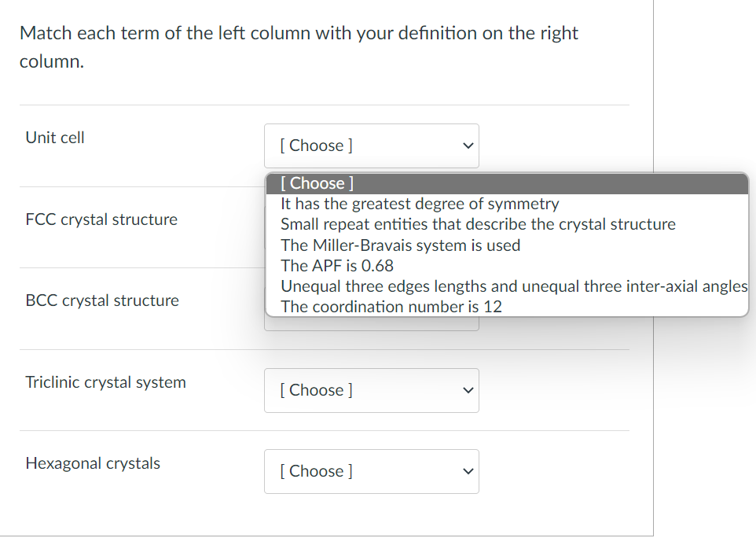Expand the FCC crystal structure dropdown
The width and height of the screenshot is (756, 538).
pos(371,228)
